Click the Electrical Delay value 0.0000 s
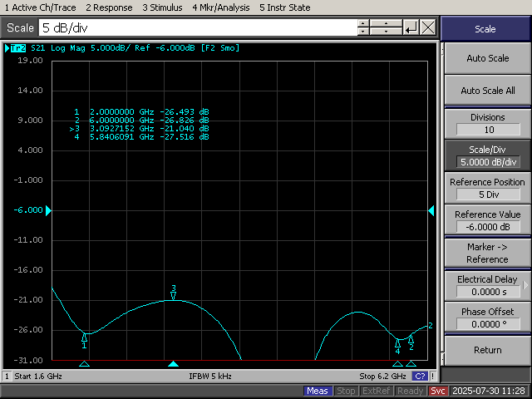The image size is (532, 399). click(x=488, y=292)
